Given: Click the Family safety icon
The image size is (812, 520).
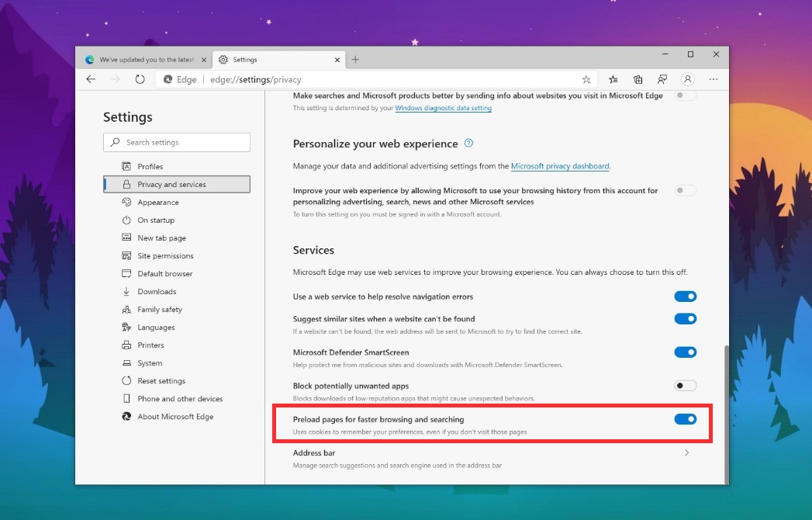Looking at the screenshot, I should click(x=126, y=310).
